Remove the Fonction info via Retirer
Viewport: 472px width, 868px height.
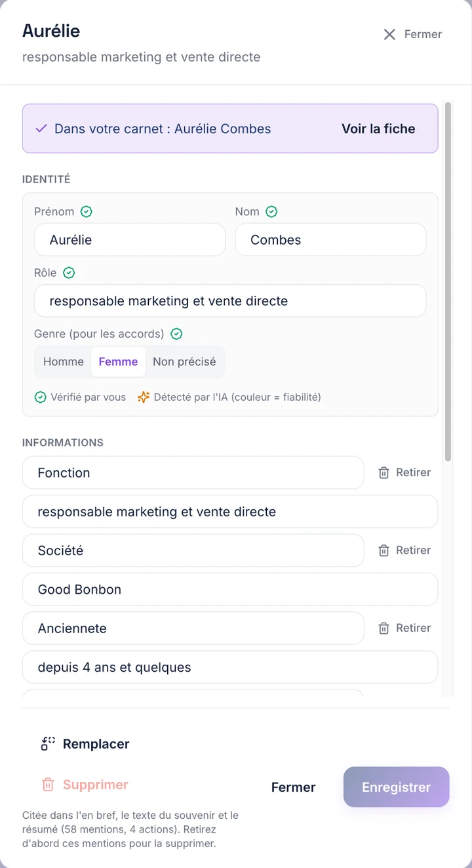(404, 472)
